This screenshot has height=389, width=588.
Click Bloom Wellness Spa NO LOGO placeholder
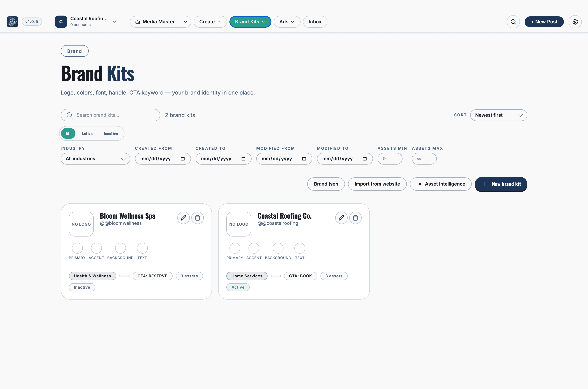pos(81,224)
